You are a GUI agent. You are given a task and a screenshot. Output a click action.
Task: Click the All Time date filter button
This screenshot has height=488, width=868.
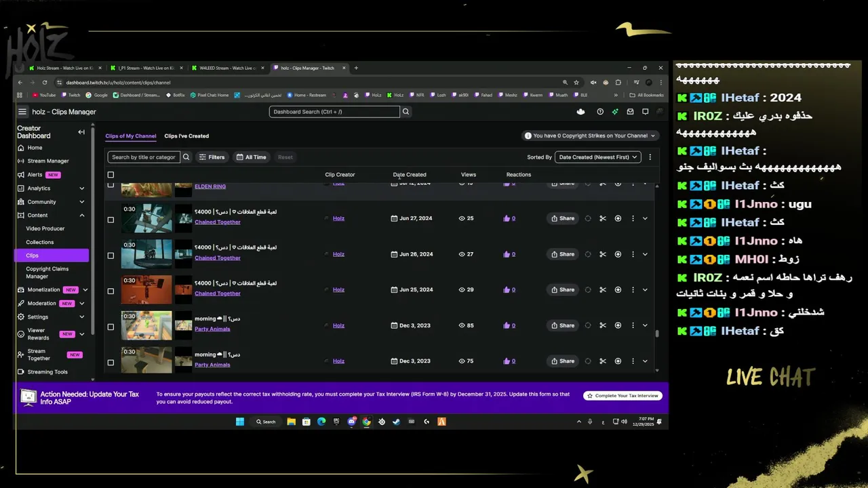point(251,157)
